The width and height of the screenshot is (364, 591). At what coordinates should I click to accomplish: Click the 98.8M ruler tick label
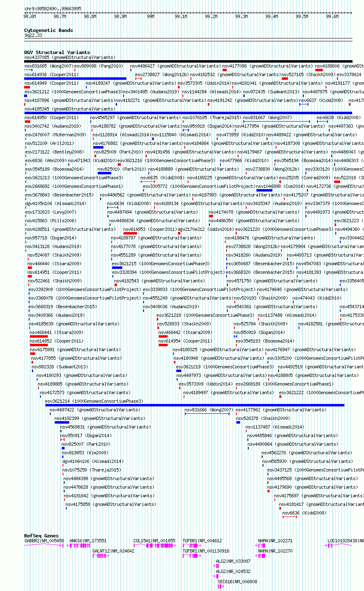pyautogui.click(x=90, y=16)
